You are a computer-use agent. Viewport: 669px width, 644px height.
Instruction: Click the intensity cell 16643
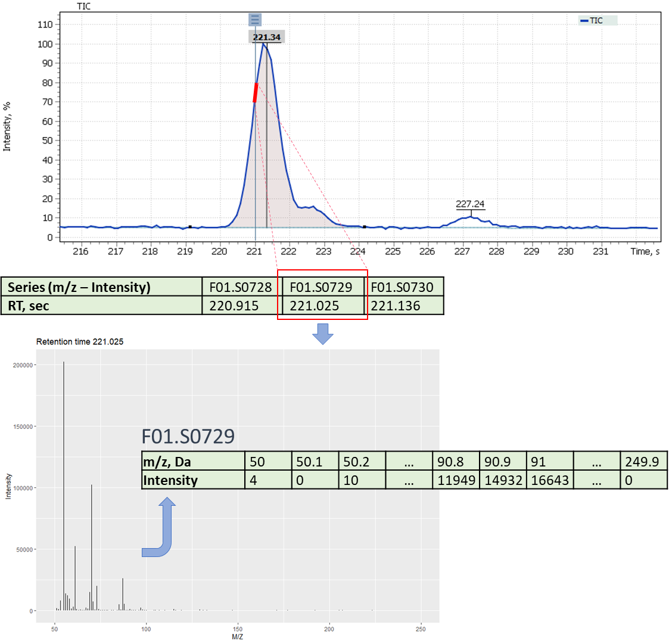coord(549,480)
